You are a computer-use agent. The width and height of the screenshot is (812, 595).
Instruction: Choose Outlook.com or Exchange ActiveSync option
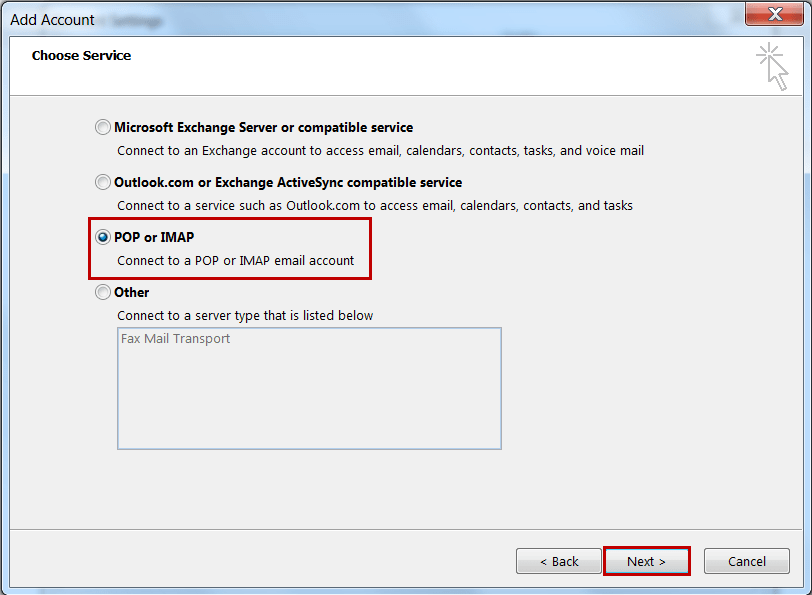coord(103,182)
